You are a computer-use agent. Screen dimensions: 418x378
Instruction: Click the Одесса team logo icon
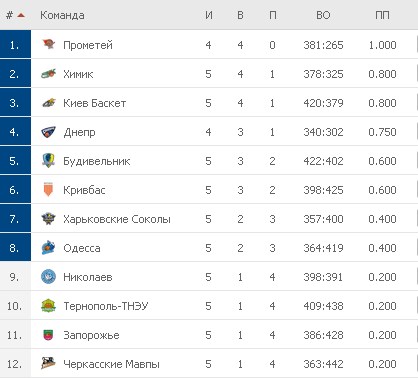(49, 248)
